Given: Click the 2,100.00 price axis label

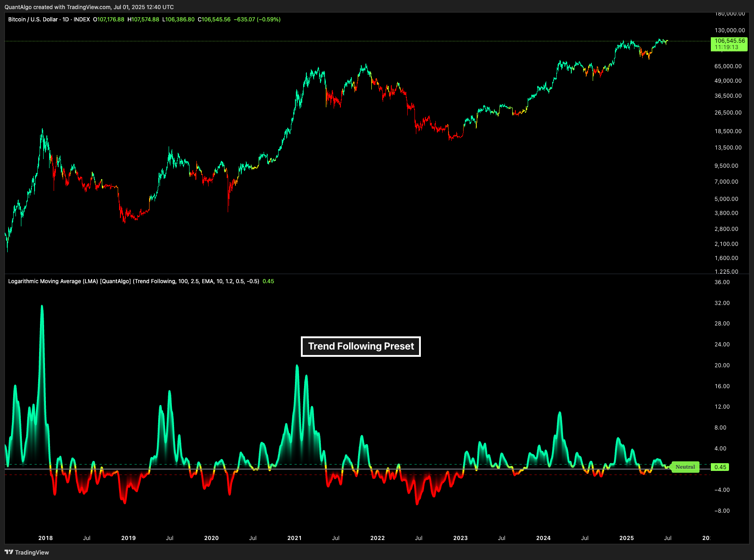Looking at the screenshot, I should [726, 244].
